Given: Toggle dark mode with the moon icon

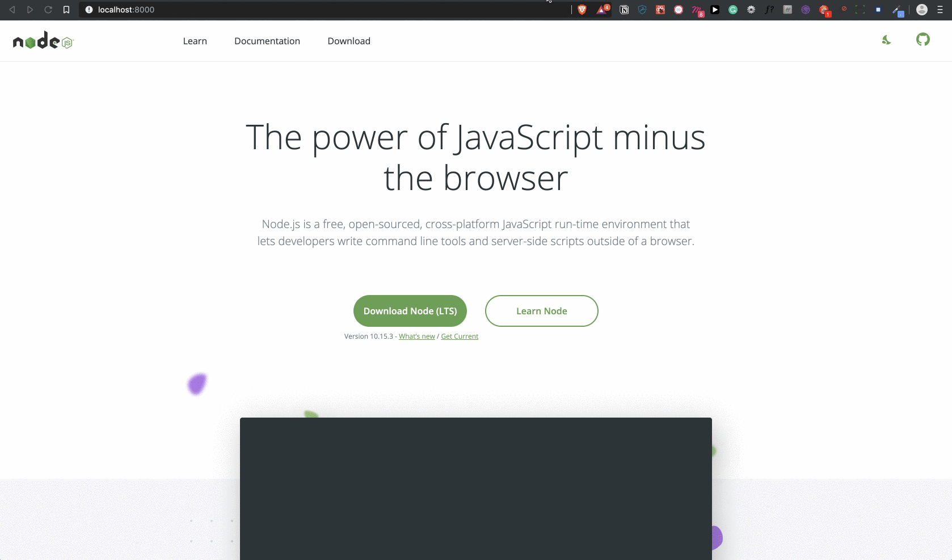Looking at the screenshot, I should point(886,40).
